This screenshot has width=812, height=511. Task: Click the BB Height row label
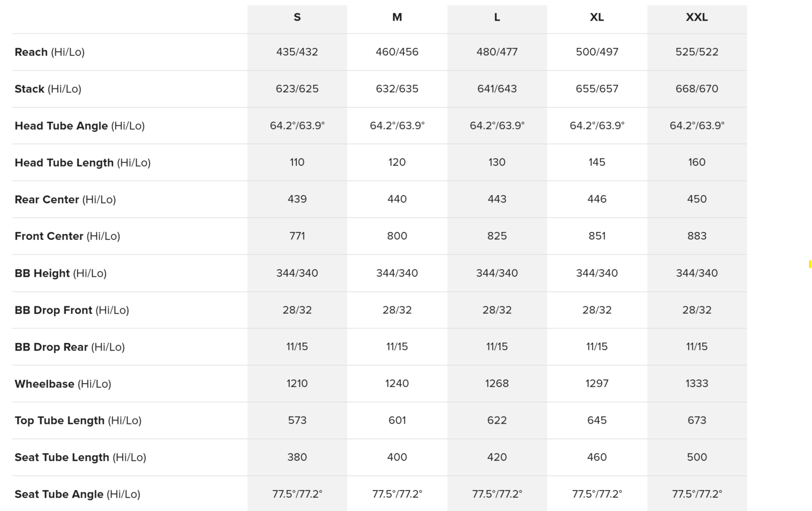pos(60,273)
